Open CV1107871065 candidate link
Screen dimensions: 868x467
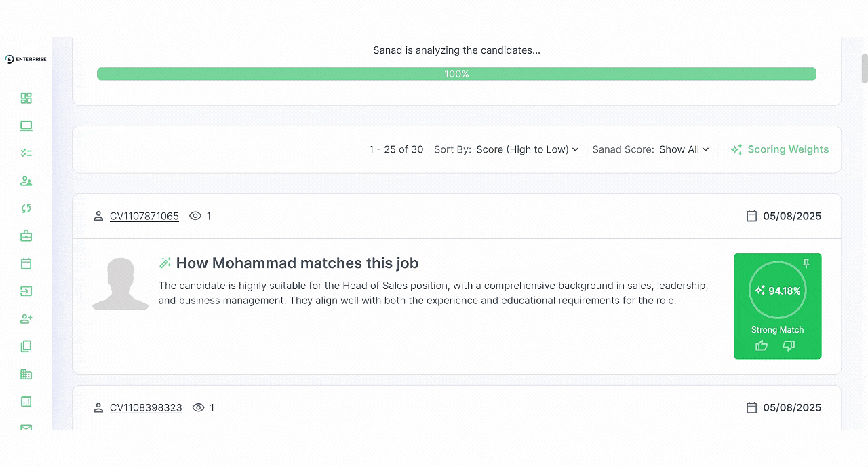pos(144,216)
